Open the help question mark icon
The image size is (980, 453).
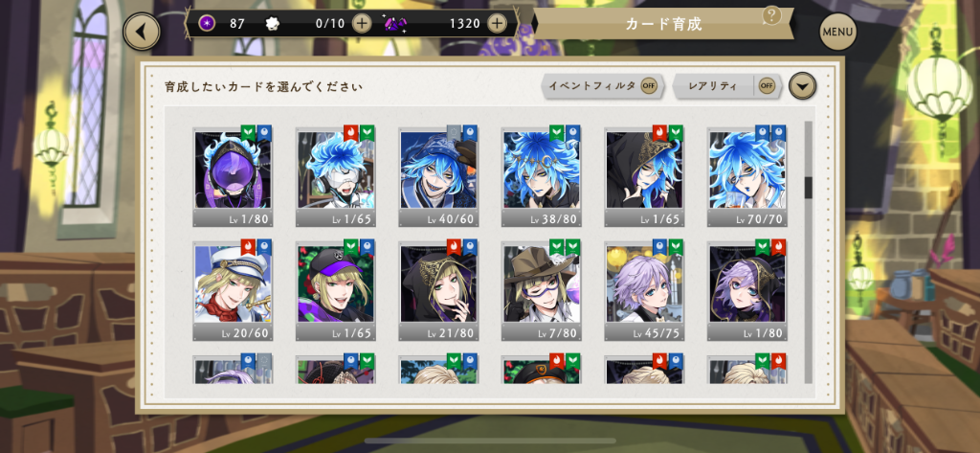coord(771,15)
